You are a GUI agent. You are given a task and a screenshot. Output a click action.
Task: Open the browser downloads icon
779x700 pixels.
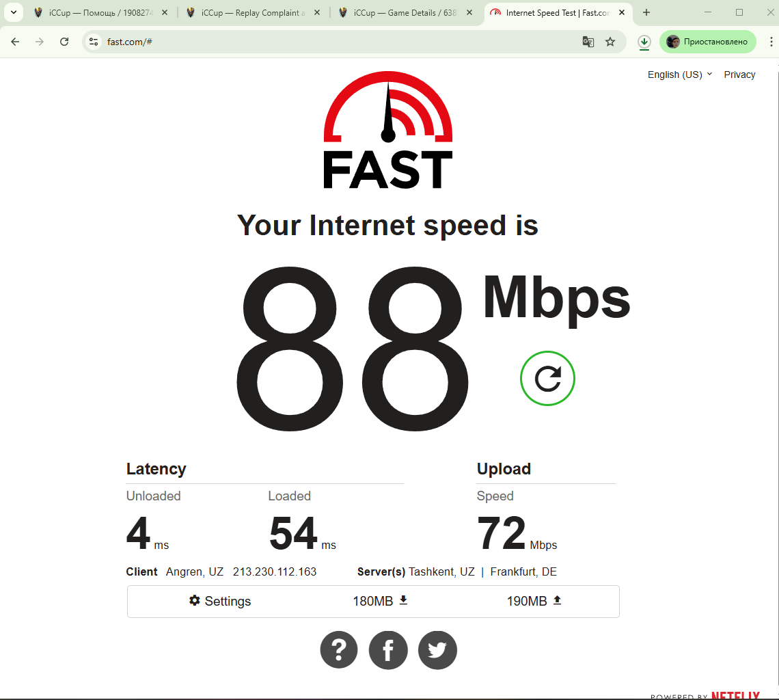click(x=644, y=42)
